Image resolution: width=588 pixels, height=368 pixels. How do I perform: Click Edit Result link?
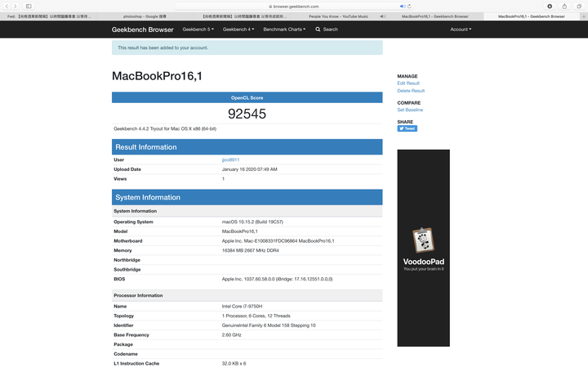(x=408, y=83)
